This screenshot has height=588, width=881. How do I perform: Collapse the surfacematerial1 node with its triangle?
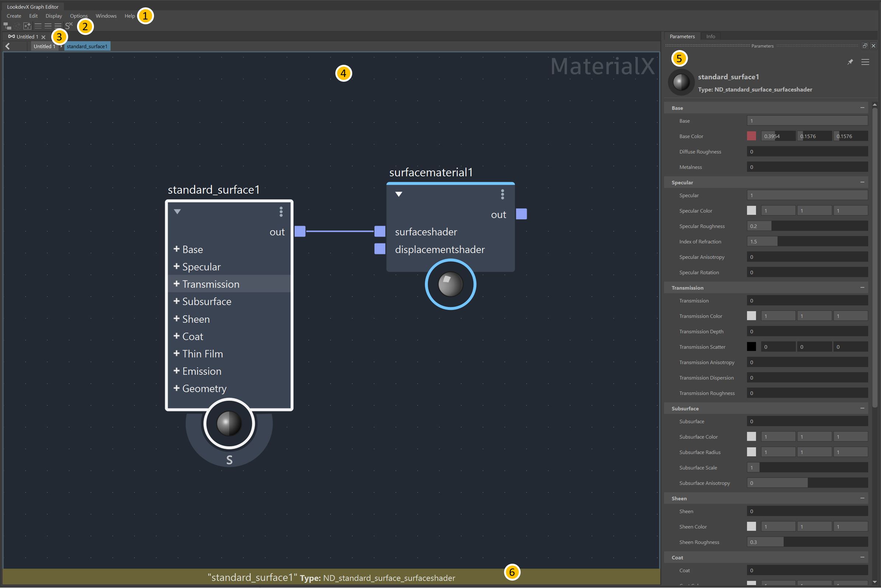pyautogui.click(x=398, y=194)
